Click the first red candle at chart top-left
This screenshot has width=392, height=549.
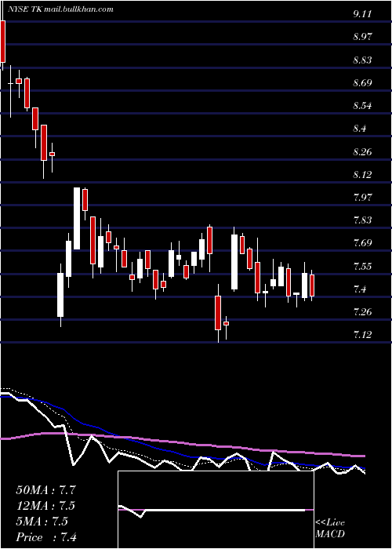[3, 42]
